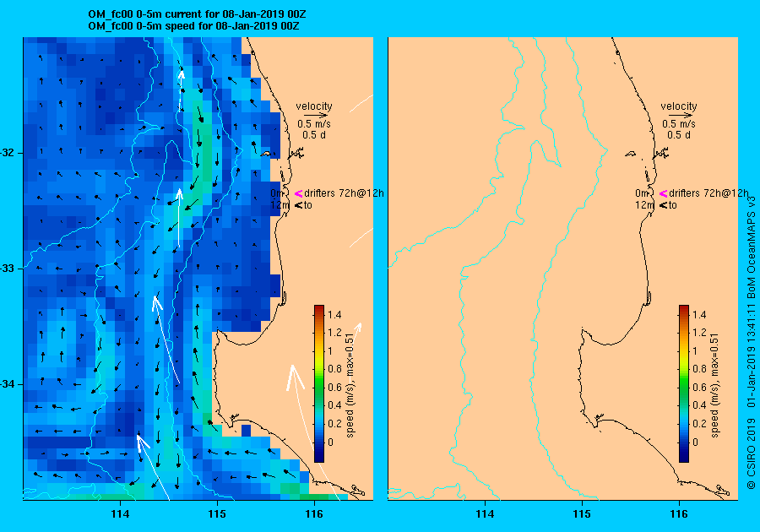Click the speed colorbar in the right map
Viewport: 760px width, 532px height.
(x=683, y=383)
